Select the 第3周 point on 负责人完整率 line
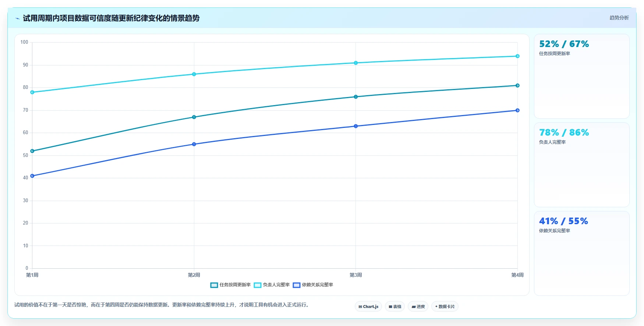The height and width of the screenshot is (326, 644). (356, 63)
